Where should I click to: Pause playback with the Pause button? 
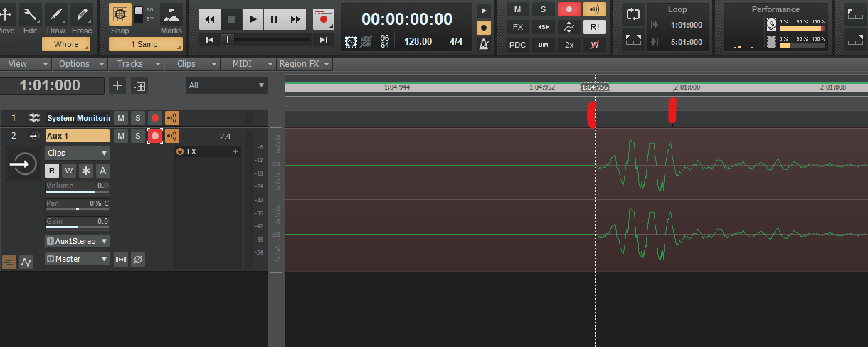coord(274,19)
